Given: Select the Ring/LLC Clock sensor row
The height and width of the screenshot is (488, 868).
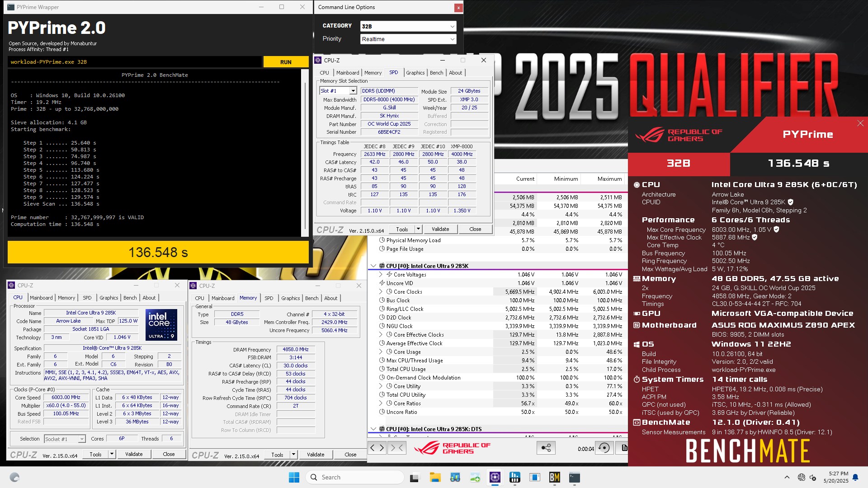Looking at the screenshot, I should click(x=497, y=309).
